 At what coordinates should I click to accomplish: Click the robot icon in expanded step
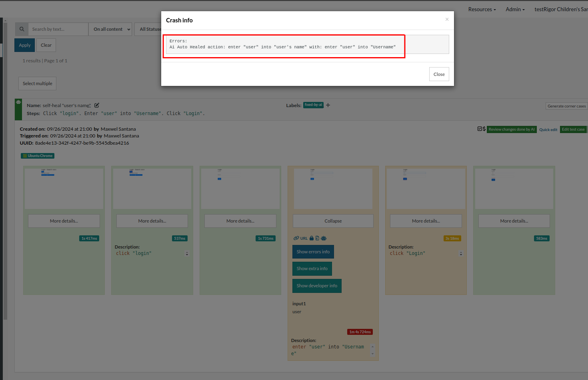point(324,238)
